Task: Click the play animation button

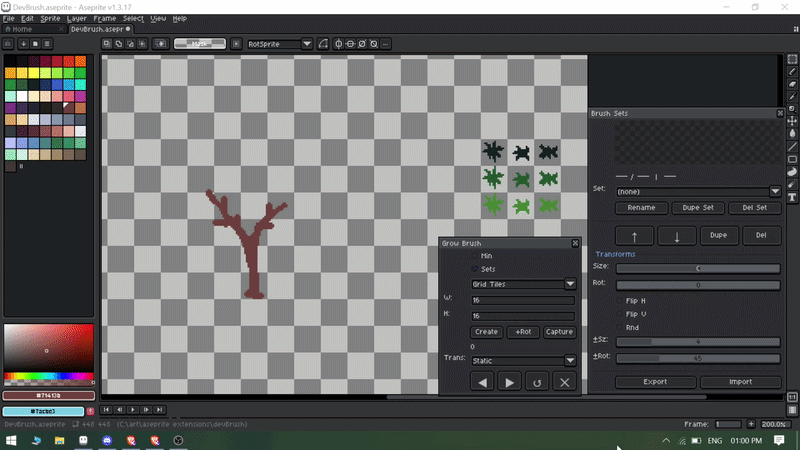Action: click(134, 410)
